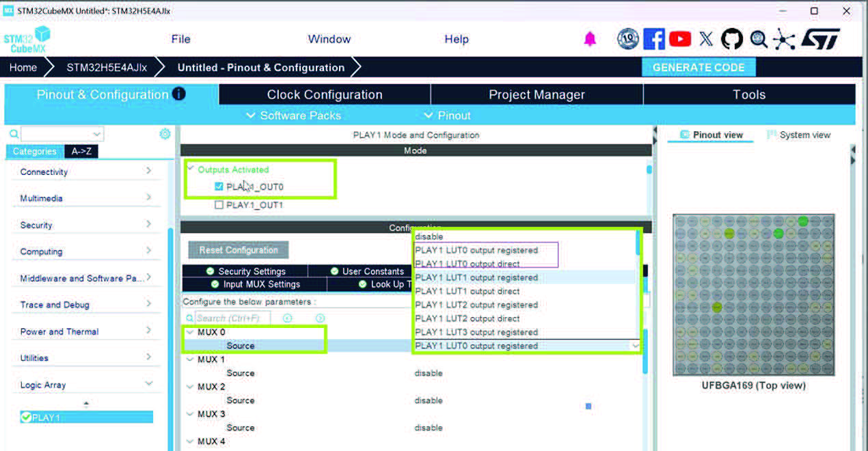The height and width of the screenshot is (451, 868).
Task: Select the Pinout & Configuration tab
Action: [x=111, y=94]
